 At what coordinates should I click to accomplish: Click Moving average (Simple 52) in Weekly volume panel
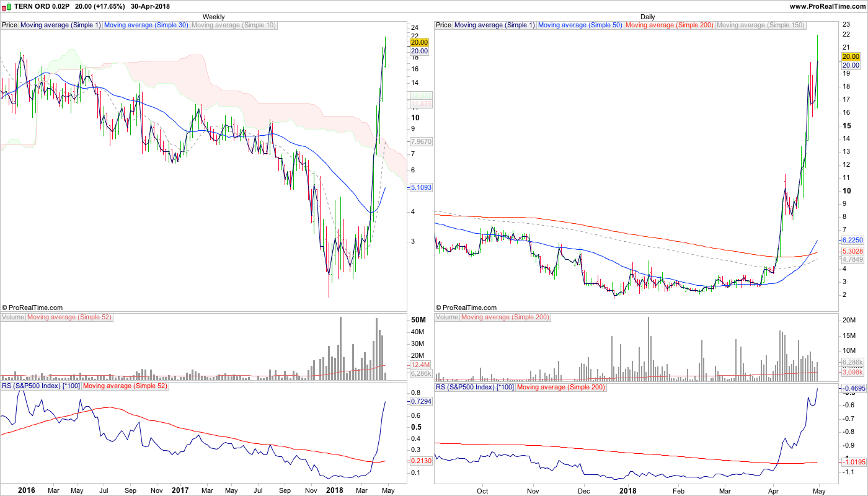(69, 317)
